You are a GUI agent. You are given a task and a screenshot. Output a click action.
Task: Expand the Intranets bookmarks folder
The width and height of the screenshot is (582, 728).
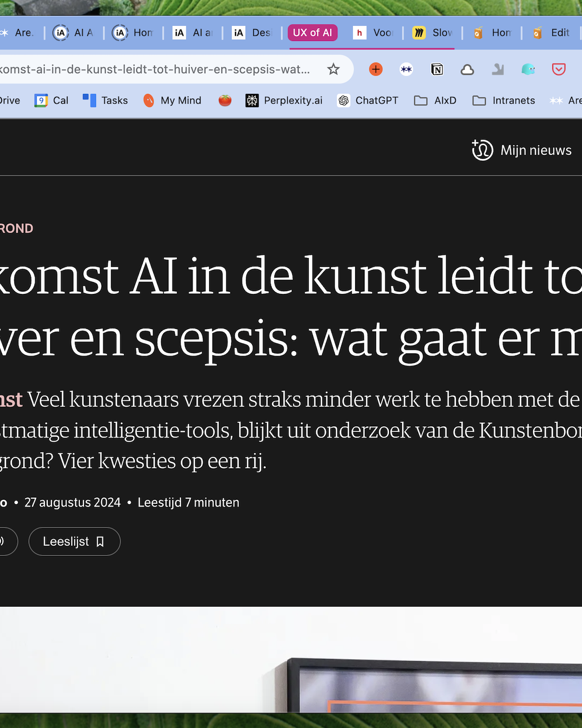coord(503,100)
